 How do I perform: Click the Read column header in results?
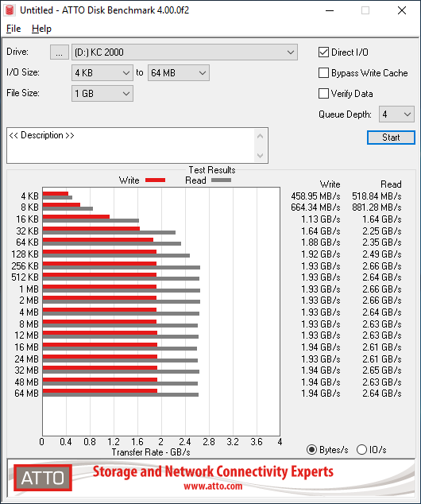391,184
